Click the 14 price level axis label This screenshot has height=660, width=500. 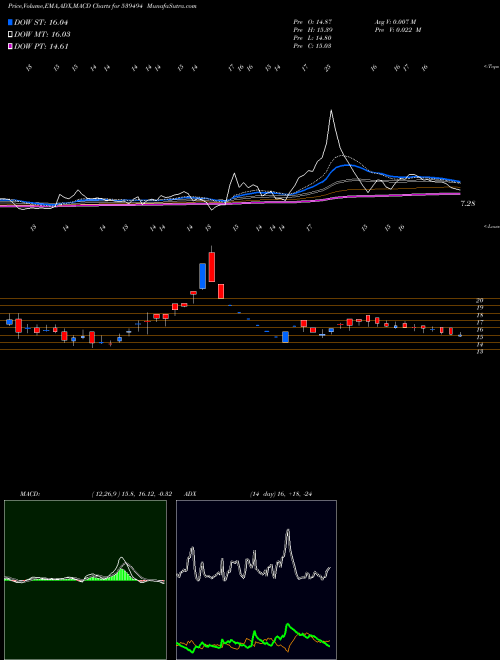[x=479, y=345]
